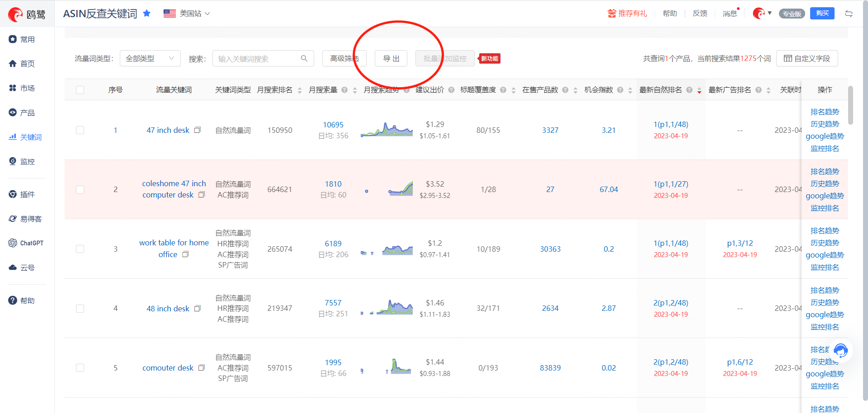Open 高级筛选 advanced filter

pos(344,58)
